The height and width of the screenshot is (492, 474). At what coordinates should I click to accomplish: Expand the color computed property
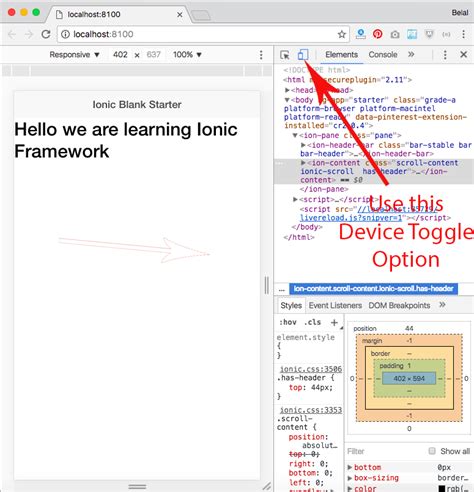[350, 488]
